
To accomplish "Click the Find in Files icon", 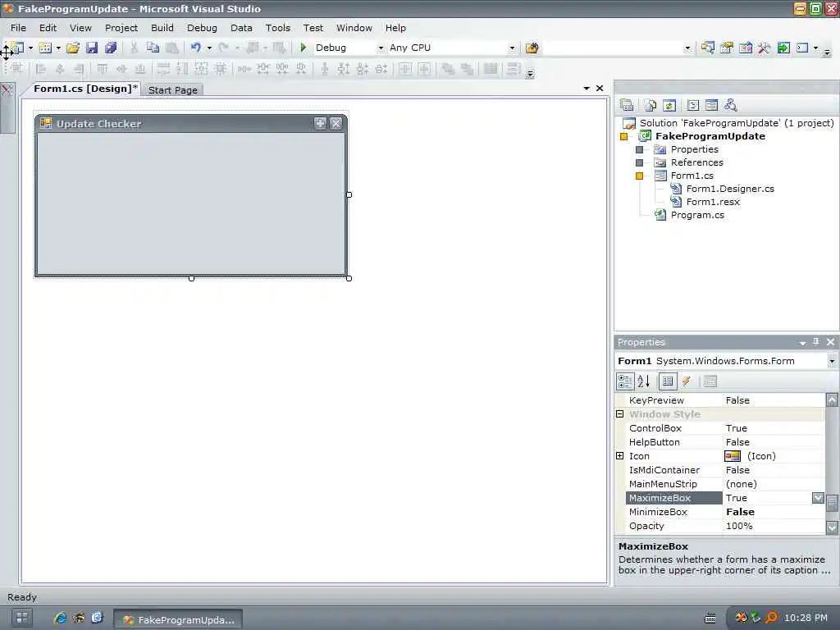I will coord(532,48).
